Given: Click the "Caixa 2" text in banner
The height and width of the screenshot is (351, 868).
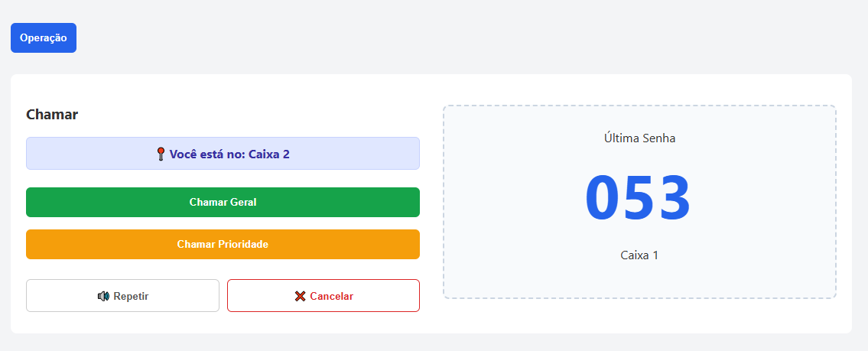Looking at the screenshot, I should click(x=269, y=154).
